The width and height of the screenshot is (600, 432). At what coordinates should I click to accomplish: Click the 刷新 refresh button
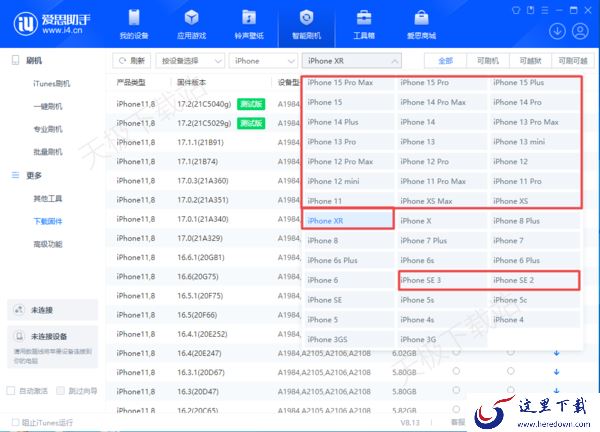(x=131, y=61)
